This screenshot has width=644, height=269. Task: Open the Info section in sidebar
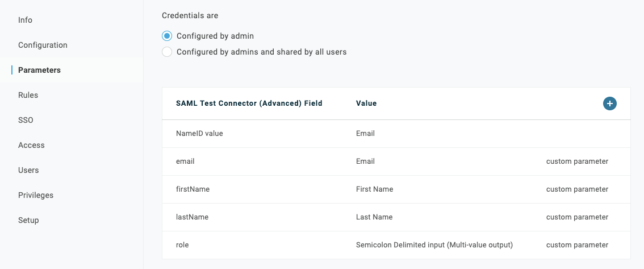25,20
